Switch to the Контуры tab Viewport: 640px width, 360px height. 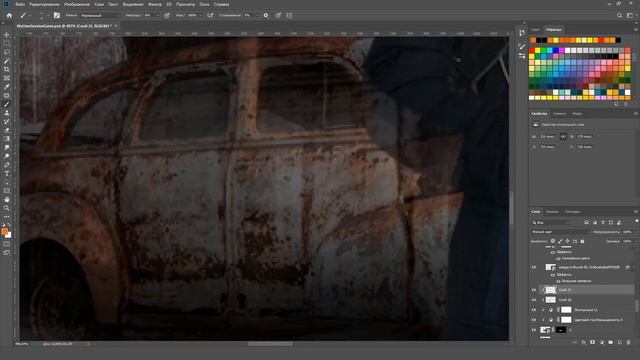(573, 211)
